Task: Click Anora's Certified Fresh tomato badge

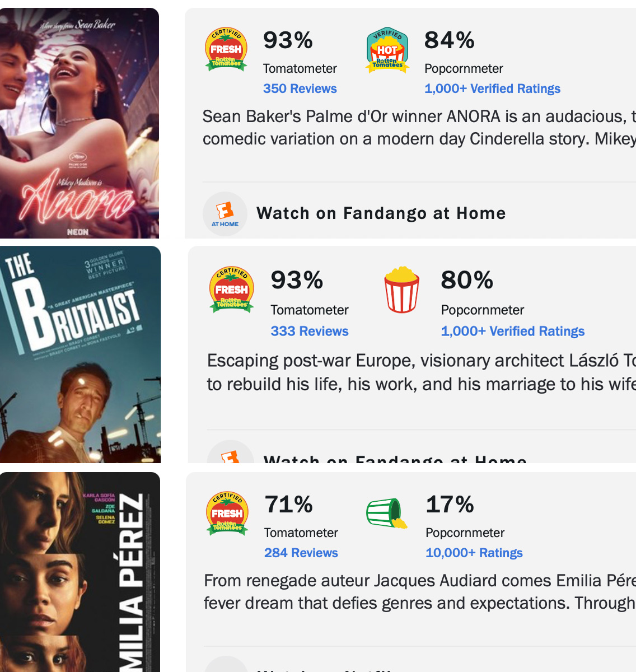Action: tap(226, 49)
